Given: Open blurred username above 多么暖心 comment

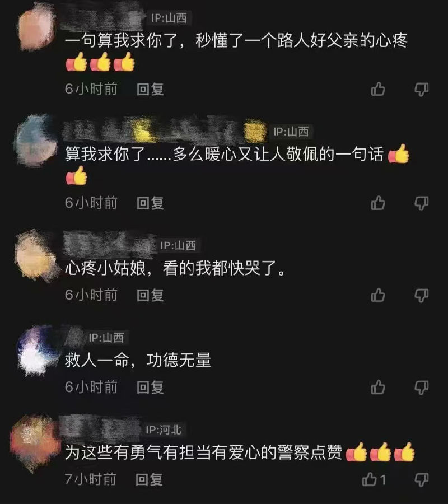Looking at the screenshot, I should 165,131.
